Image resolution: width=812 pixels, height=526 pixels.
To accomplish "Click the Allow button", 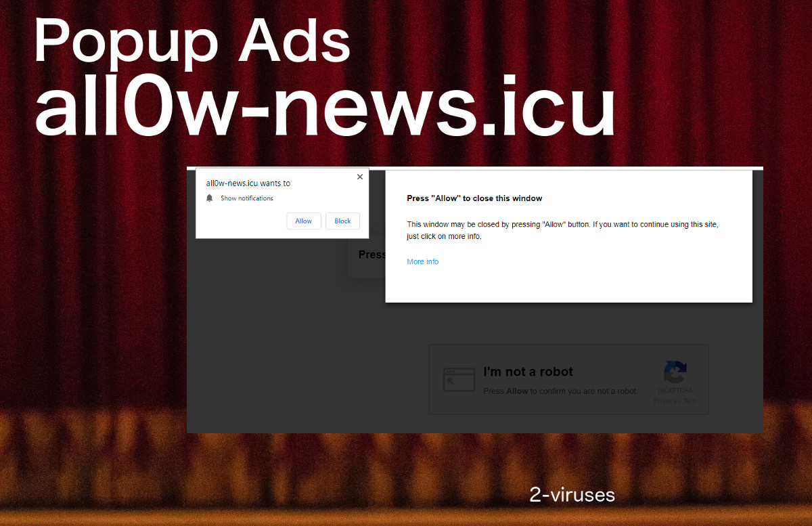I will (303, 221).
